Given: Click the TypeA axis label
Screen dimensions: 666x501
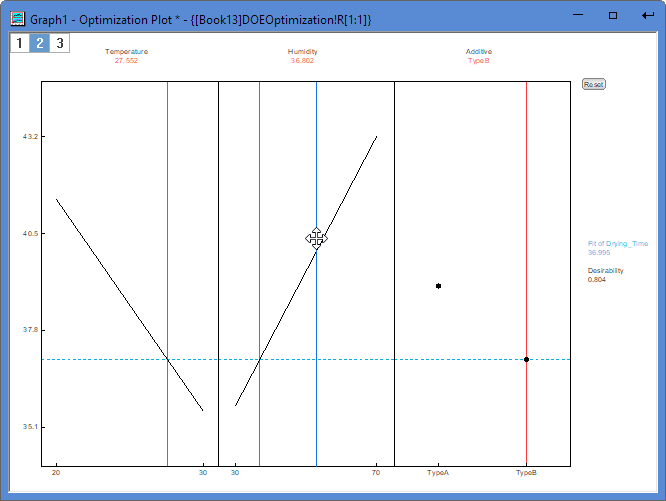Looking at the screenshot, I should click(438, 473).
